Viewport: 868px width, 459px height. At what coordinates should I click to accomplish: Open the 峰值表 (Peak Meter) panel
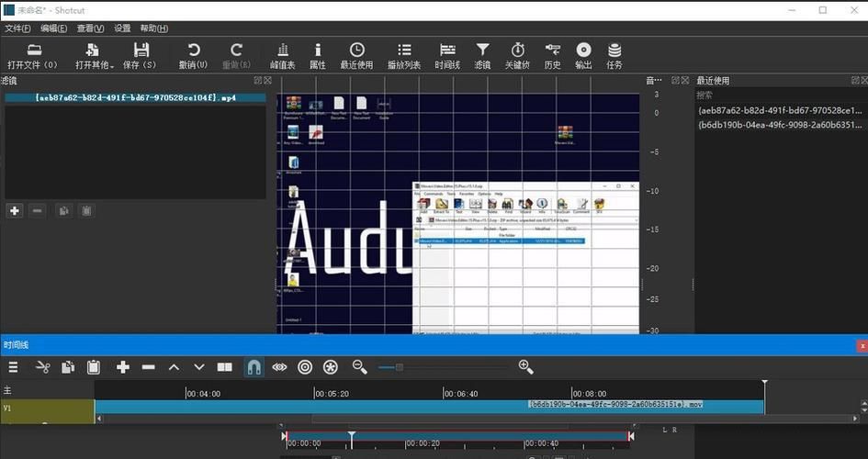[282, 54]
